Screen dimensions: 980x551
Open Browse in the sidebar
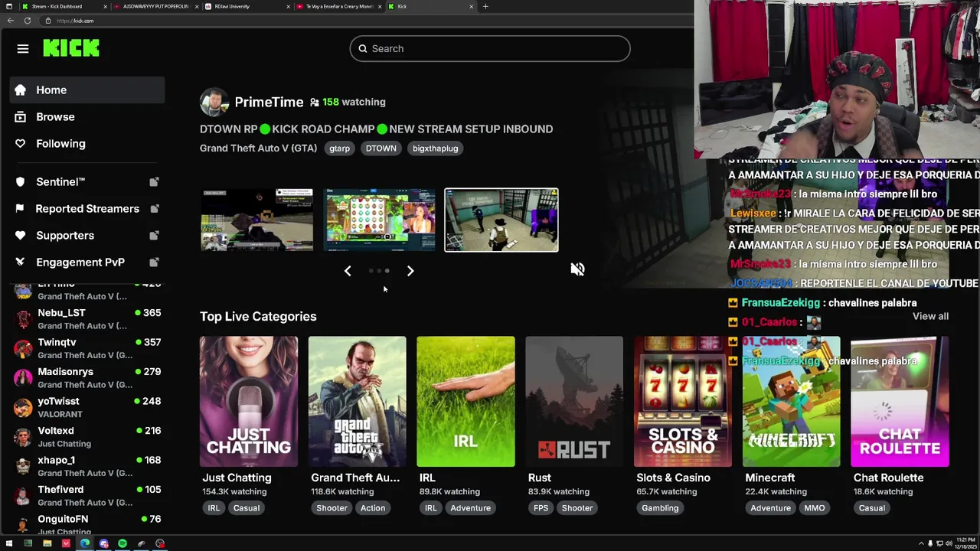coord(87,117)
